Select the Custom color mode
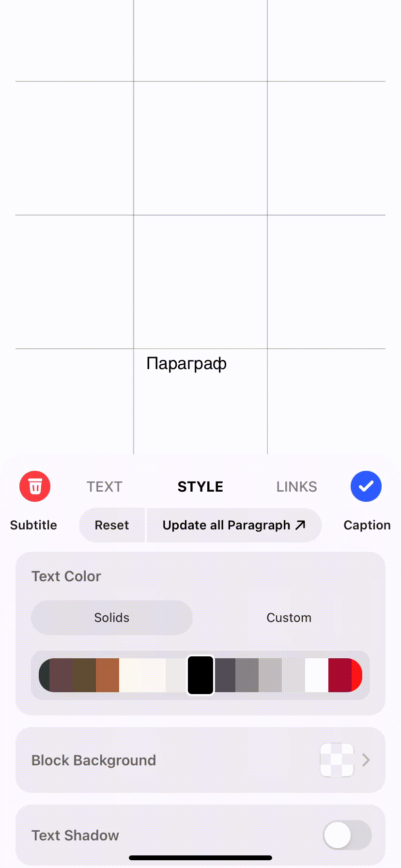Viewport: 401px width, 868px height. point(289,618)
